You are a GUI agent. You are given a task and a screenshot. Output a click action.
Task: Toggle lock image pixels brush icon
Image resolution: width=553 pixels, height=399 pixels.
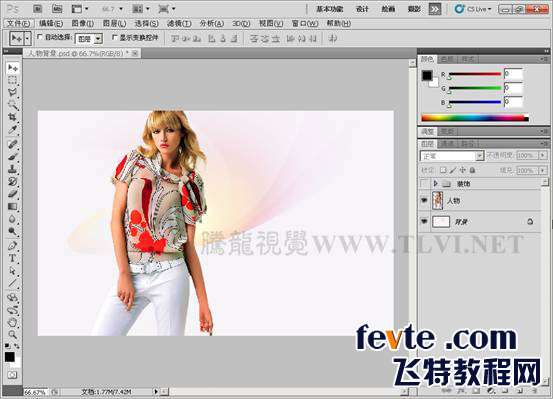[x=453, y=170]
